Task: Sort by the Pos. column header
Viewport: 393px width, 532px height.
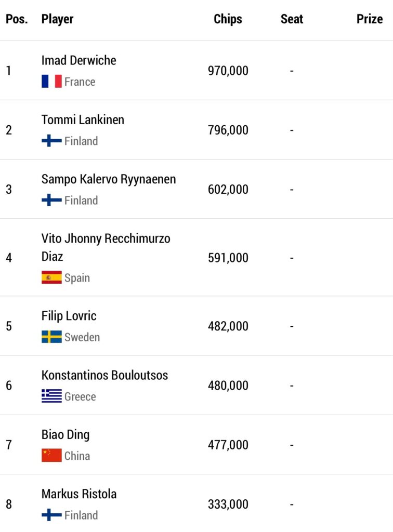Action: click(17, 19)
